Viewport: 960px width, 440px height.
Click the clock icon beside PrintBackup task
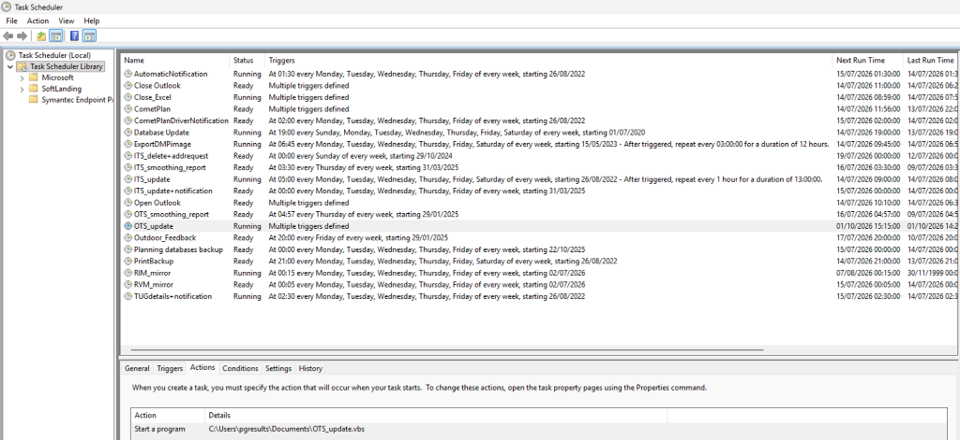click(x=128, y=261)
